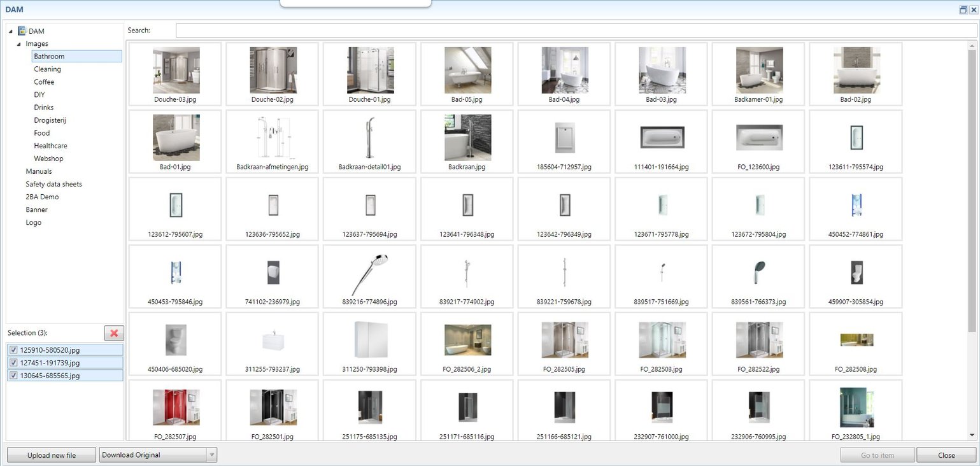Screen dimensions: 980x466
Task: Open the Coffee folder in the tree
Action: point(44,82)
